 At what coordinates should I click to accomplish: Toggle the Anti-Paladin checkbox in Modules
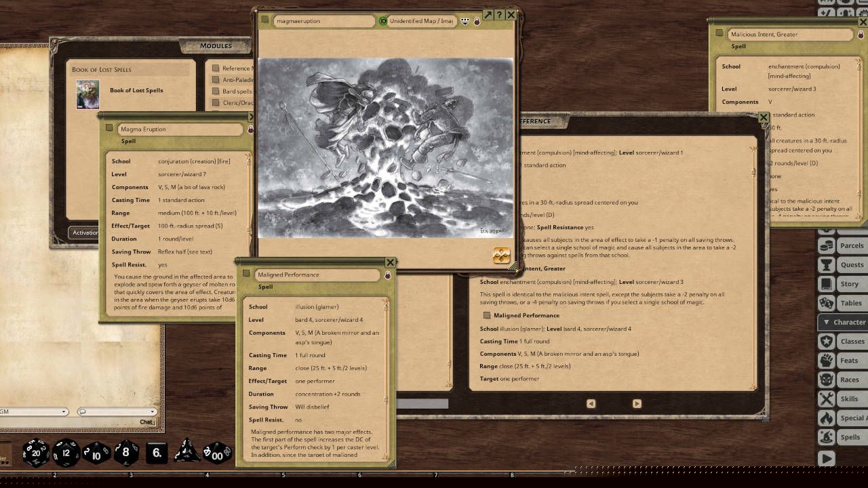[x=216, y=79]
